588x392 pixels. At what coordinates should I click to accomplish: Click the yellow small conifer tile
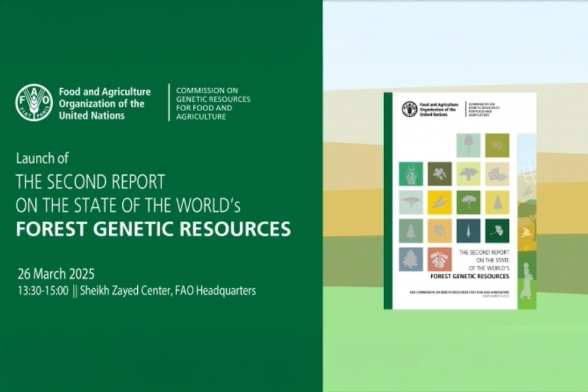pyautogui.click(x=497, y=203)
